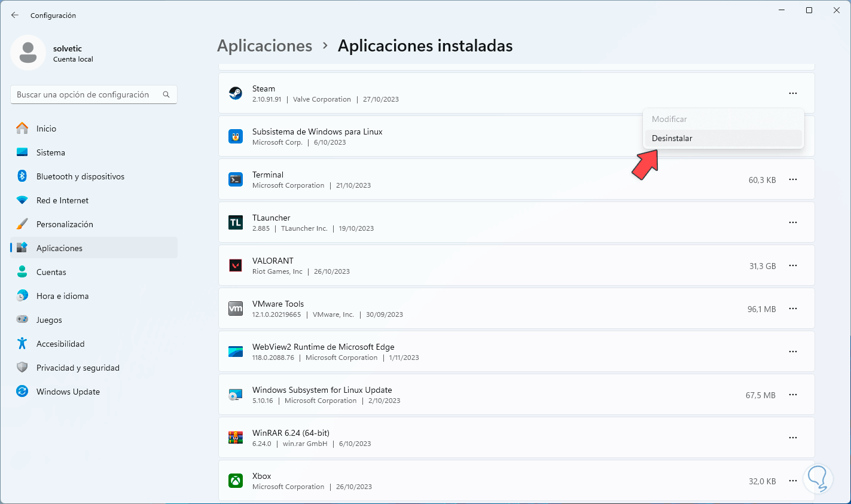The height and width of the screenshot is (504, 851).
Task: Open Windows Update settings
Action: click(x=94, y=392)
